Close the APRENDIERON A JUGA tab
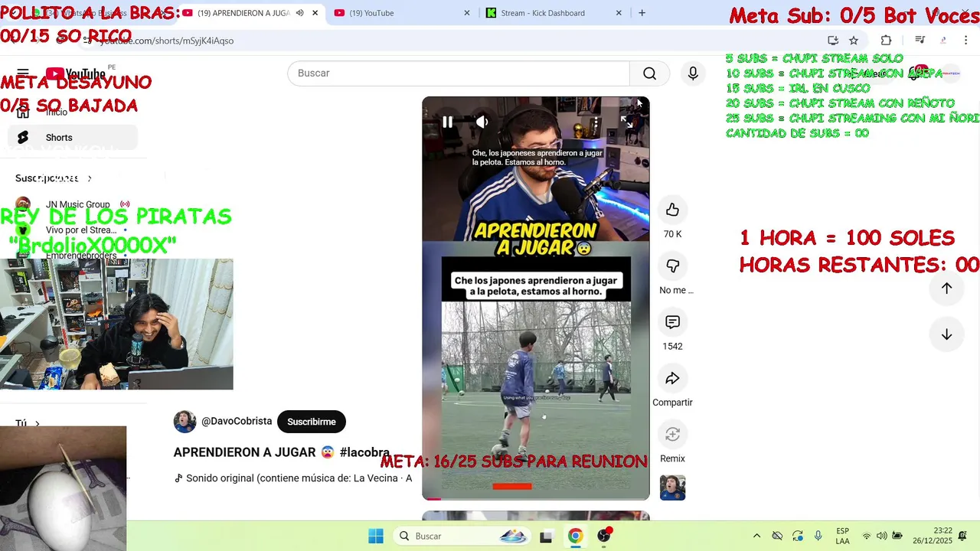 (x=315, y=13)
